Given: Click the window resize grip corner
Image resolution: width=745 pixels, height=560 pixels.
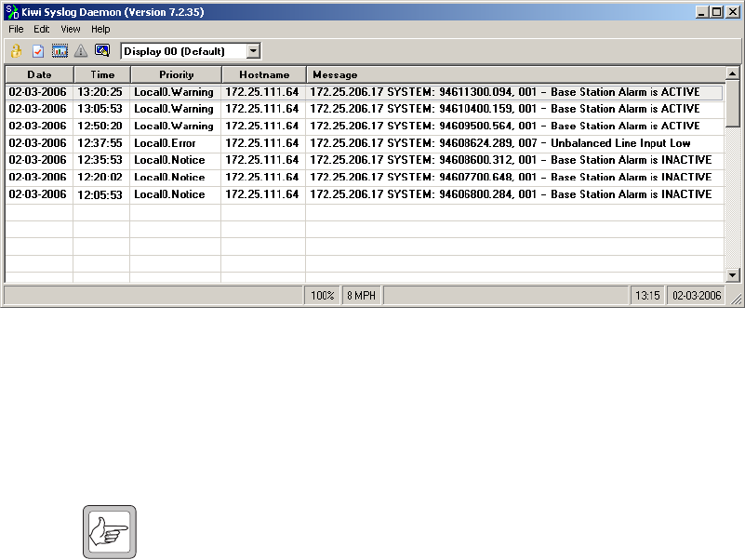Looking at the screenshot, I should [x=736, y=299].
